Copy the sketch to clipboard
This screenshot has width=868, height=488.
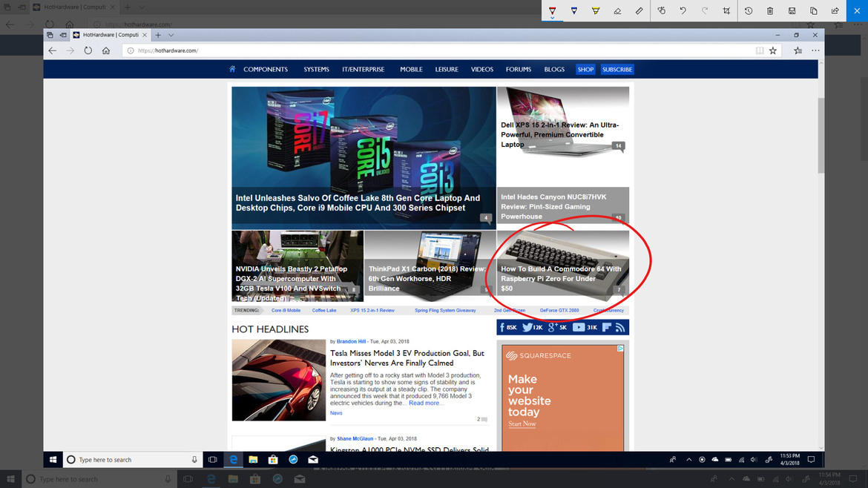[814, 10]
